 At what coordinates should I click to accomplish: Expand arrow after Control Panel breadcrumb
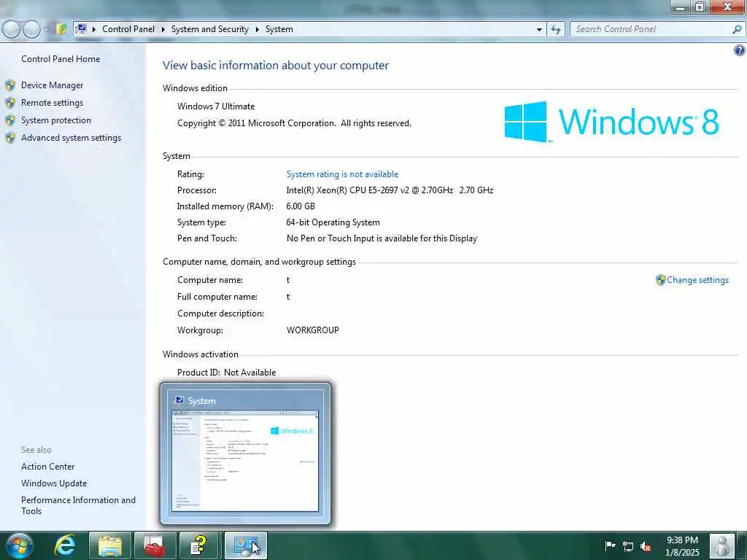[x=163, y=29]
